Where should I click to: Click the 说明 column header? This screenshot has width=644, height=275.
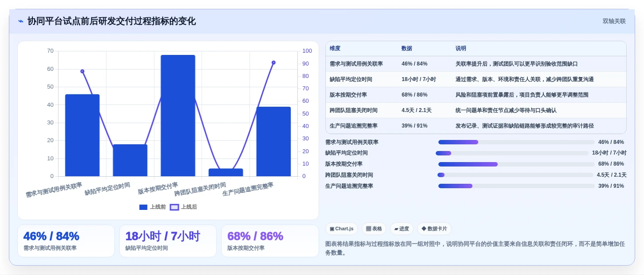[x=461, y=48]
